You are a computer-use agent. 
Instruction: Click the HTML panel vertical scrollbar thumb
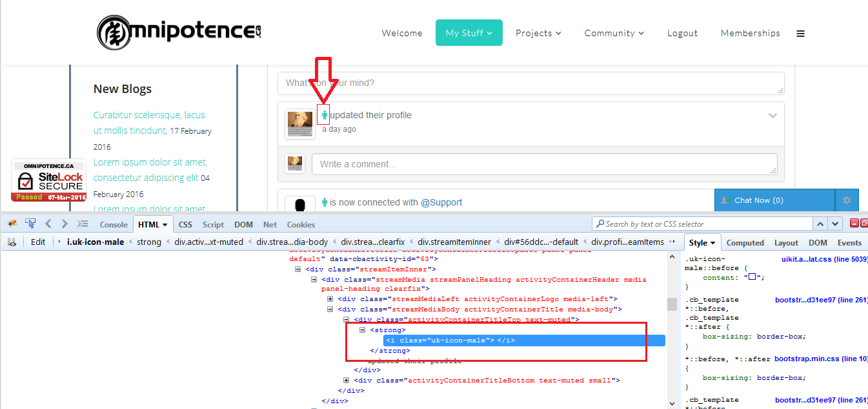(672, 304)
